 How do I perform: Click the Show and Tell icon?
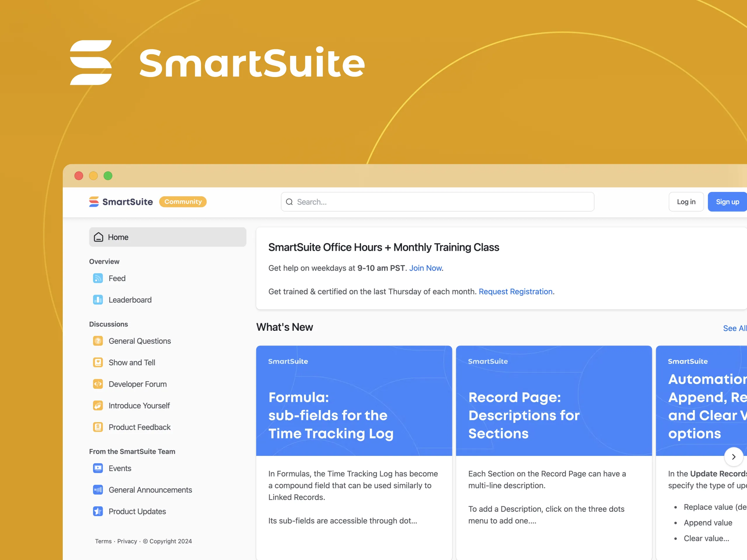tap(98, 363)
